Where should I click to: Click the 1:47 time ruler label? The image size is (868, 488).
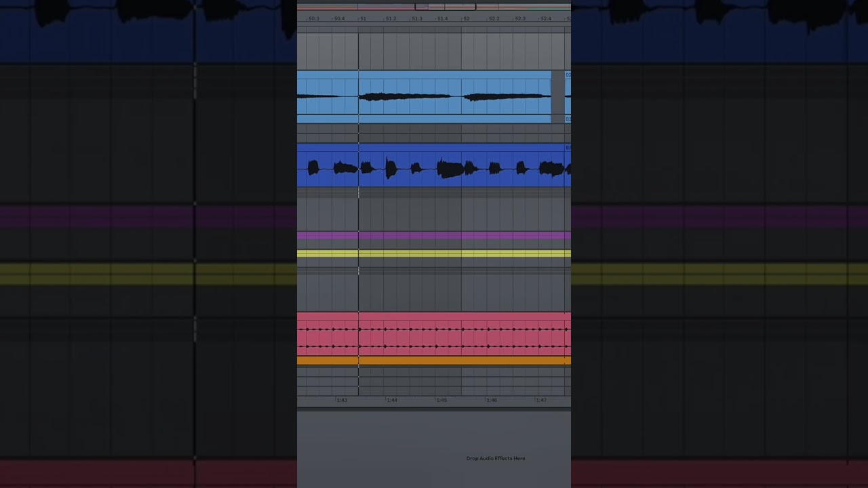(x=541, y=401)
